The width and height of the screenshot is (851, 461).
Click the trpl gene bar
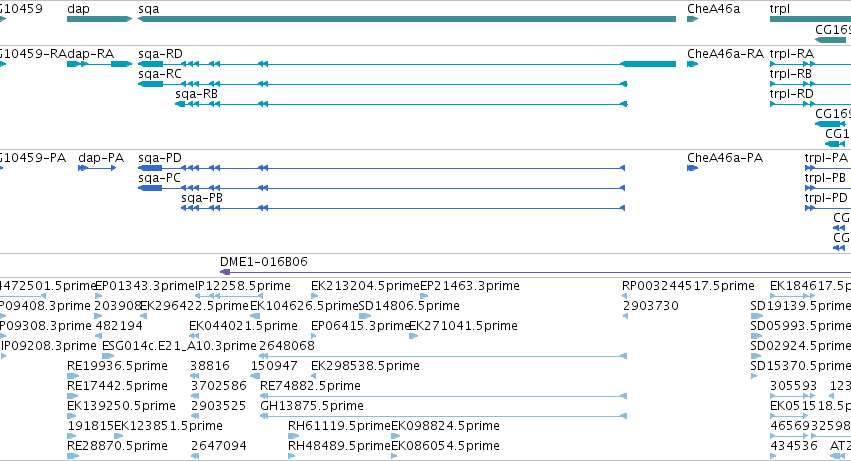810,19
